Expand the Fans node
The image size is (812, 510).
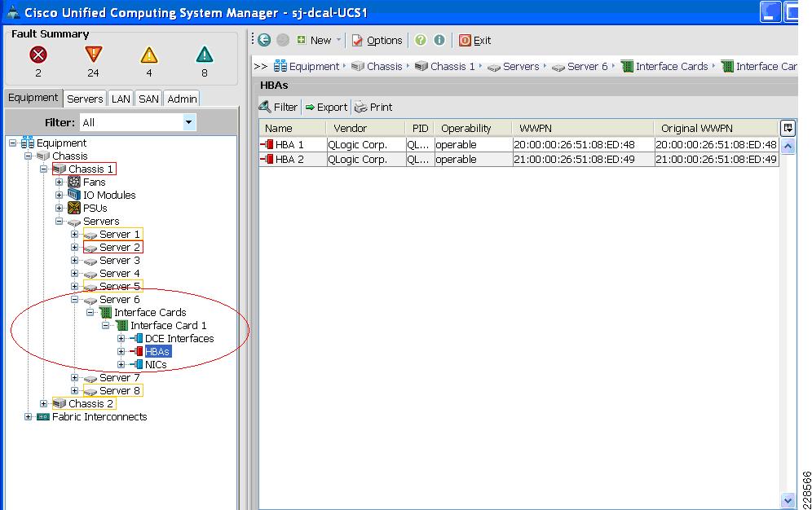pos(60,182)
